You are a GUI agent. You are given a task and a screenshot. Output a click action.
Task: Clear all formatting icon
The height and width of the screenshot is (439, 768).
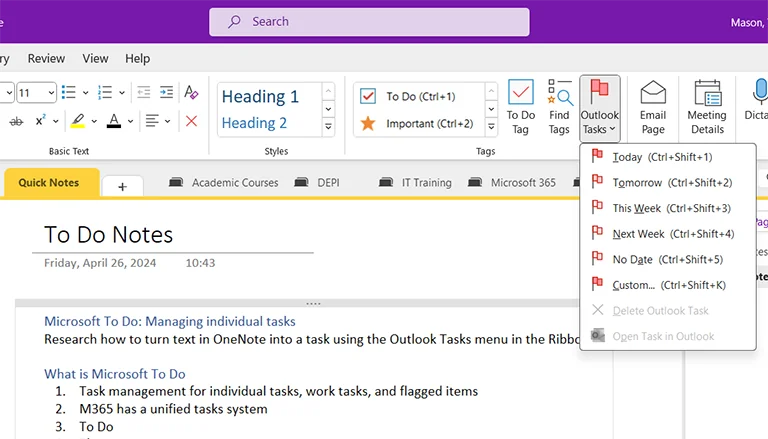[191, 92]
